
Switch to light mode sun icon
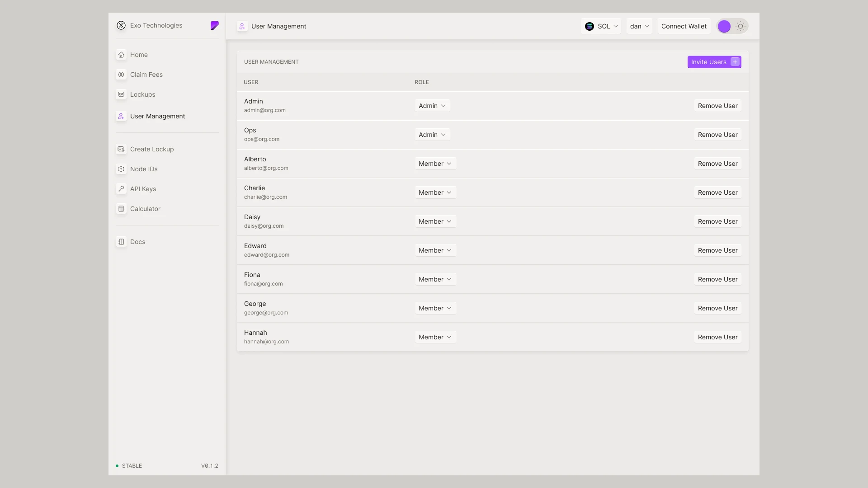(x=741, y=26)
